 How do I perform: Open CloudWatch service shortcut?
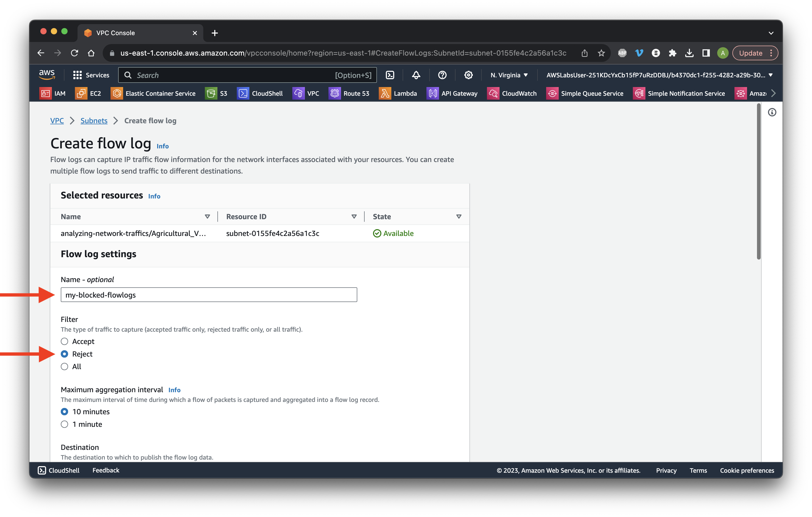(x=512, y=94)
